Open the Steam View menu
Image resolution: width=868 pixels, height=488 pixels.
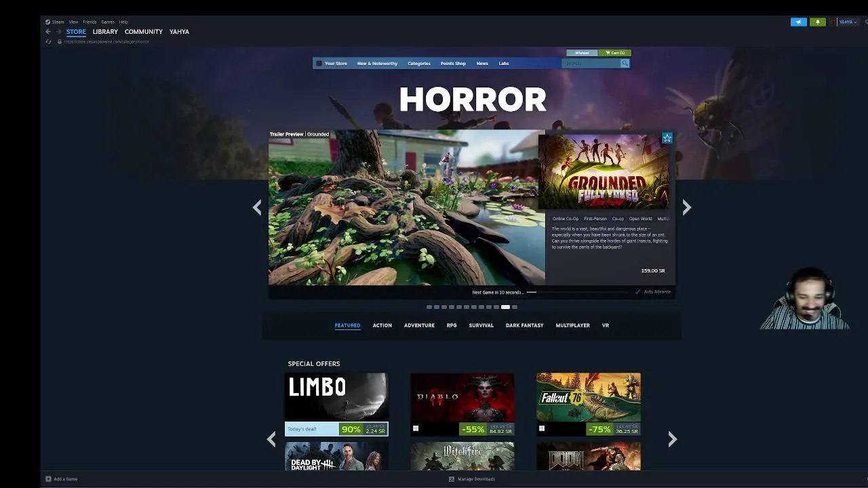(73, 22)
